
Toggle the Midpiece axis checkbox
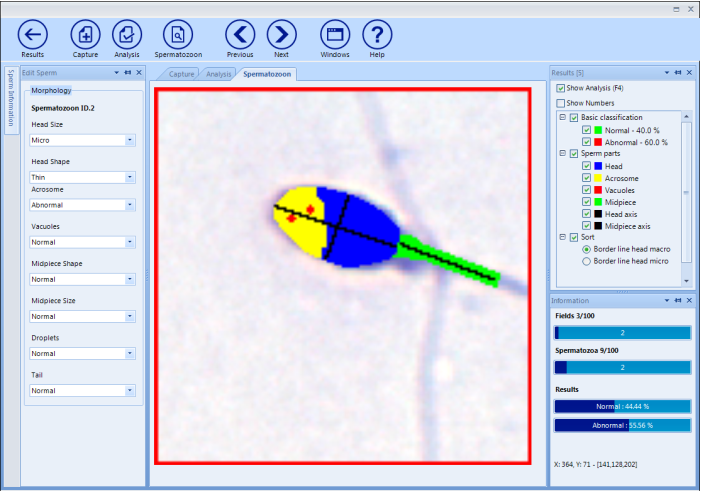click(x=587, y=226)
